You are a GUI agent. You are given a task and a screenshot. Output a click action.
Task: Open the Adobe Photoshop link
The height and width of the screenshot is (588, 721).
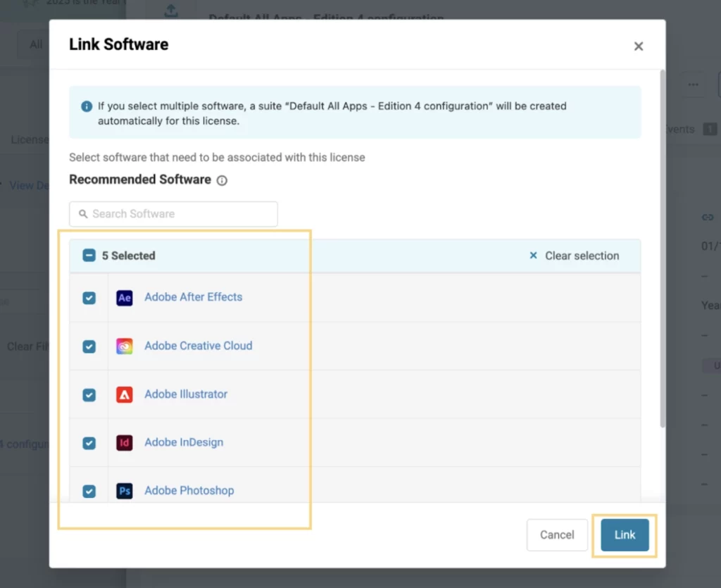point(189,491)
